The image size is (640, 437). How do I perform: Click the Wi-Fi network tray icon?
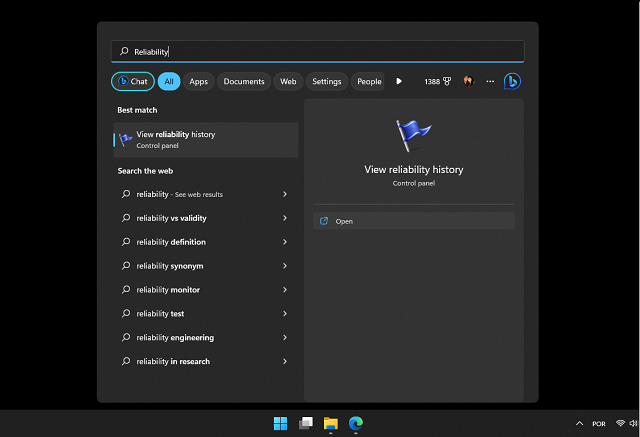(x=620, y=424)
